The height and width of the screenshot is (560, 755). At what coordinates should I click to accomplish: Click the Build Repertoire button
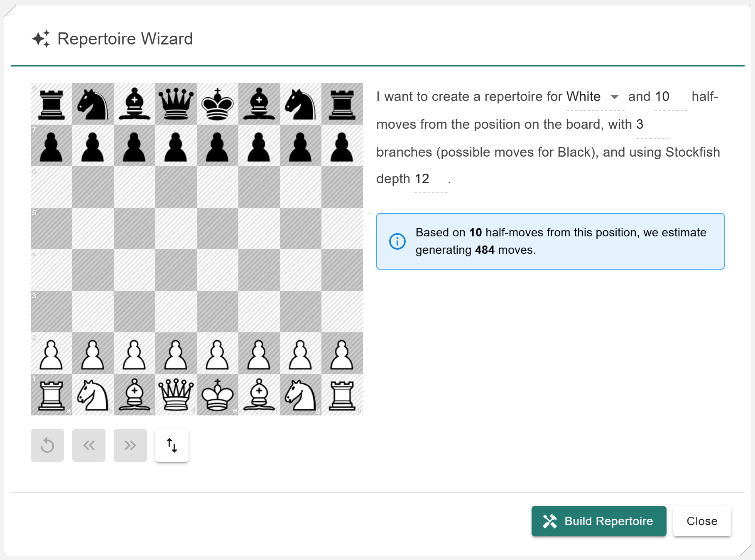[598, 521]
